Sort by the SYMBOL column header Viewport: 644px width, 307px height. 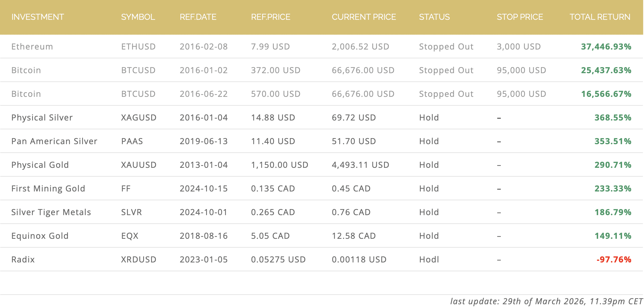138,17
